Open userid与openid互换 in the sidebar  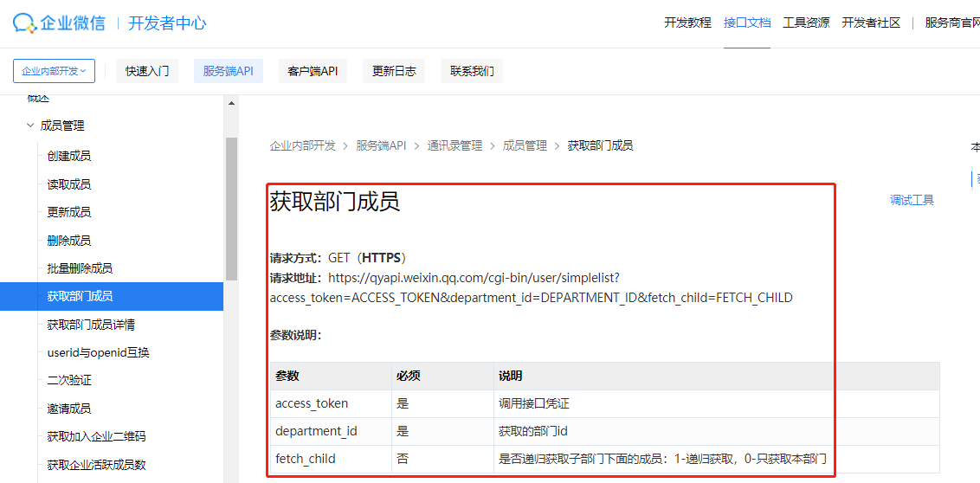pos(98,352)
